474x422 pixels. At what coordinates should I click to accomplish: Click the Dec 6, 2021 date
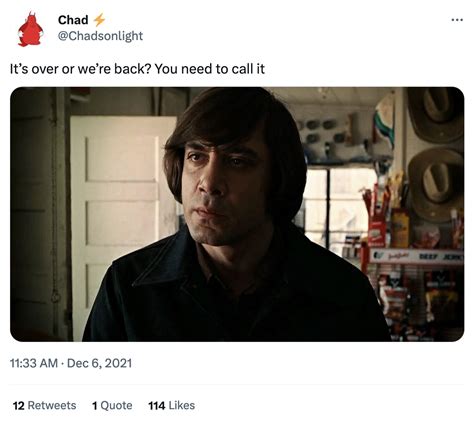[x=99, y=363]
